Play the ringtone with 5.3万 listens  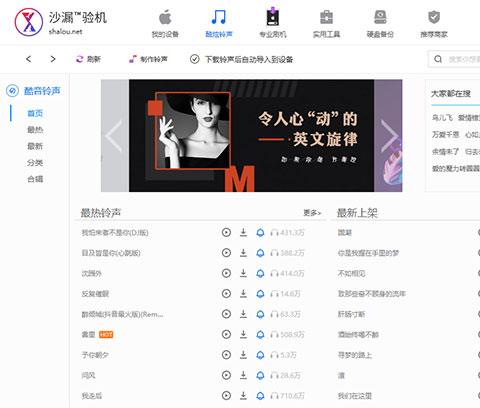coord(226,355)
